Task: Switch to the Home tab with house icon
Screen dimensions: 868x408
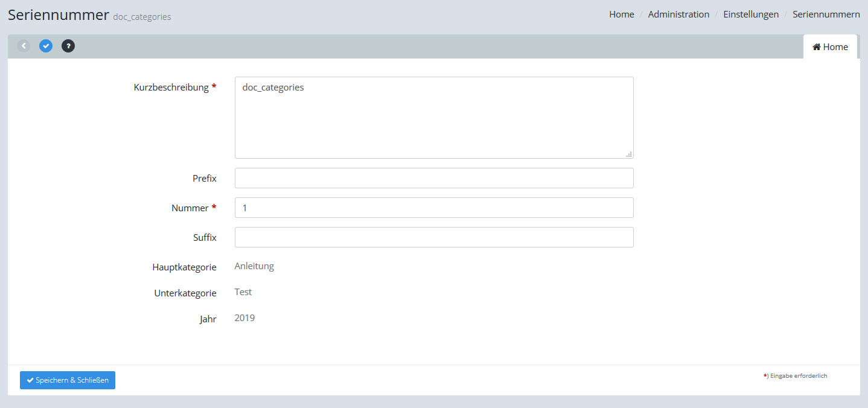Action: pos(830,47)
